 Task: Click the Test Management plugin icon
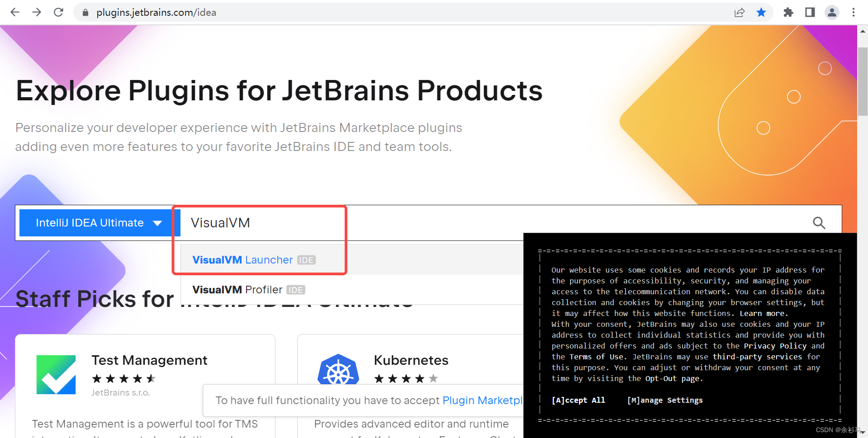[56, 375]
